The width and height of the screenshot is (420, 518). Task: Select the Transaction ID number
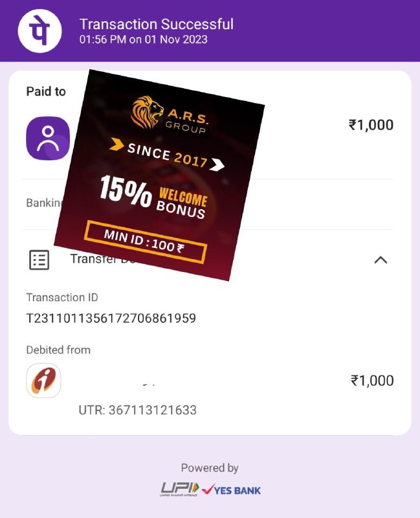[x=111, y=319]
